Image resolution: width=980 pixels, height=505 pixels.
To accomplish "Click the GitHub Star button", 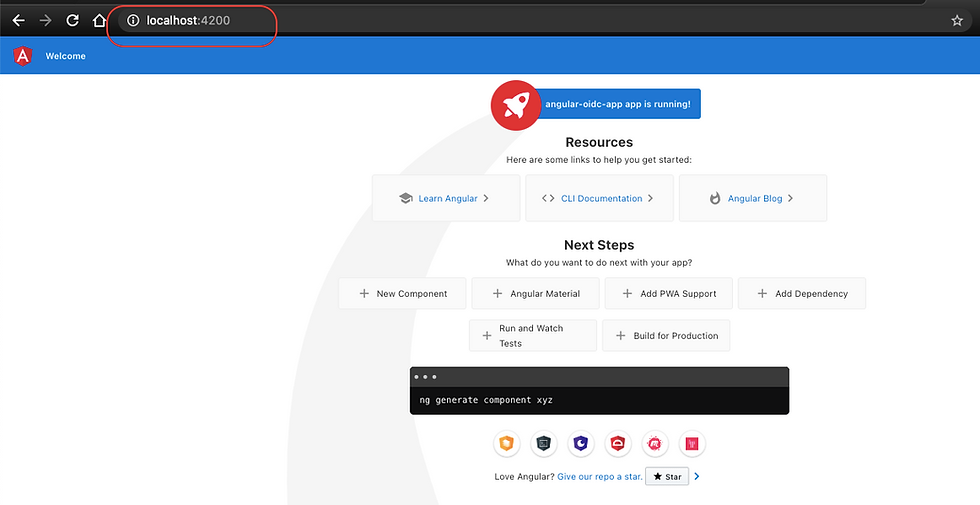I will 668,476.
